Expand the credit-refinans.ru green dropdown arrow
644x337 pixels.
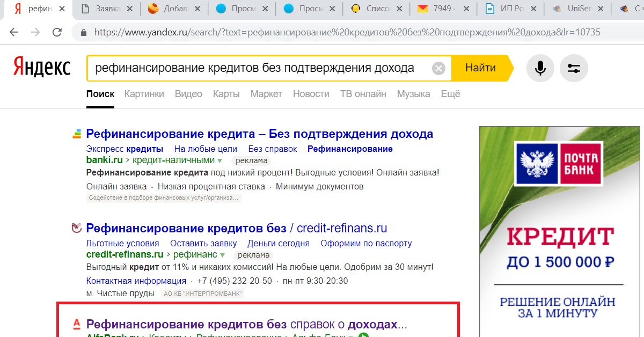click(222, 255)
